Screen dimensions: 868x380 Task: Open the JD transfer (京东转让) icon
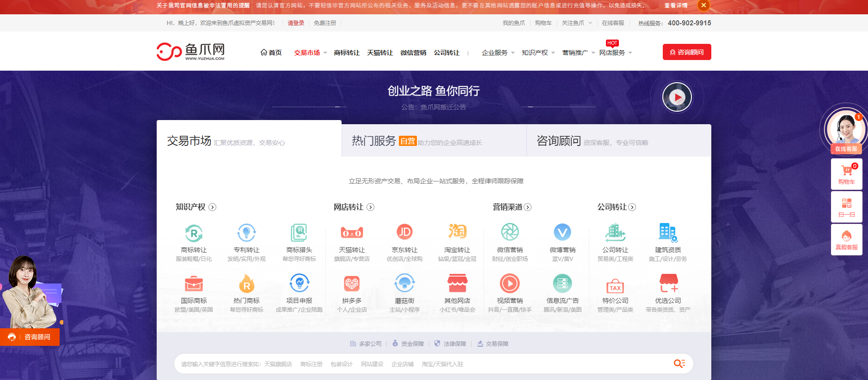point(404,232)
